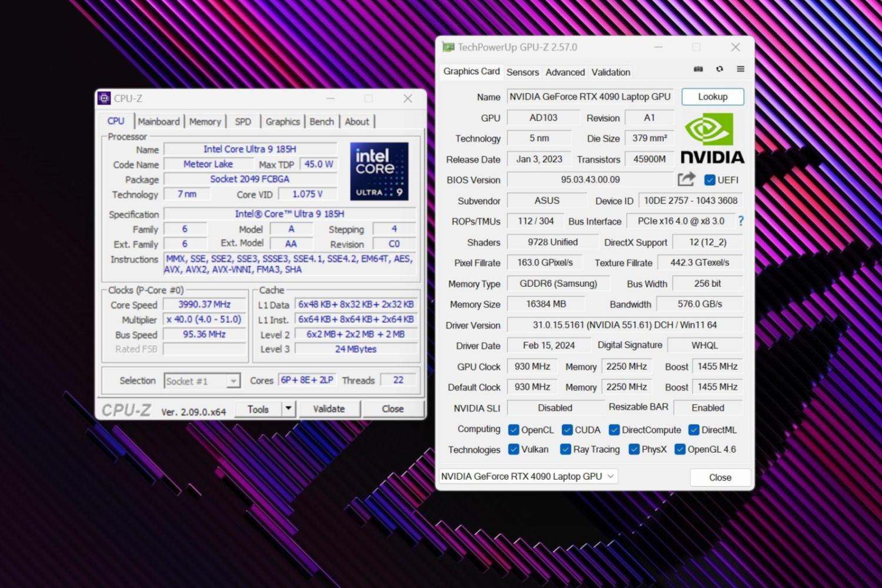Toggle the OpenGL 4.6 checkbox
This screenshot has width=882, height=588.
pyautogui.click(x=680, y=449)
